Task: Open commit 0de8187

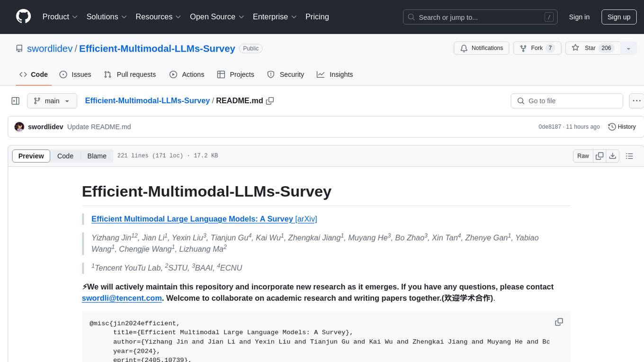Action: click(x=550, y=127)
